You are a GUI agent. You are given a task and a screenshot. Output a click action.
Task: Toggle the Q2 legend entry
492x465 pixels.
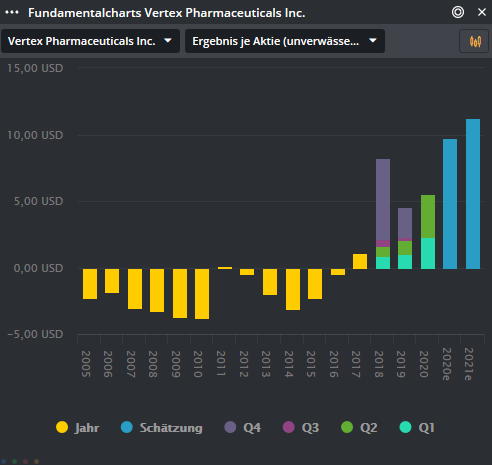(359, 427)
